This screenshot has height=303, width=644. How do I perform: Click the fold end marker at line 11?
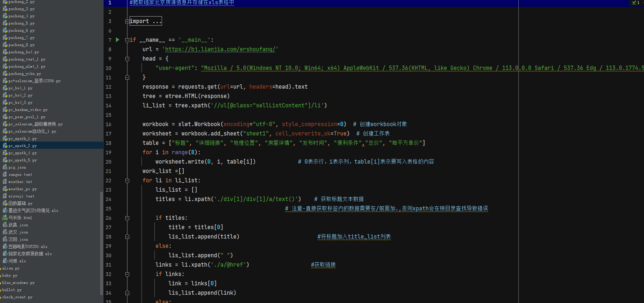[127, 77]
